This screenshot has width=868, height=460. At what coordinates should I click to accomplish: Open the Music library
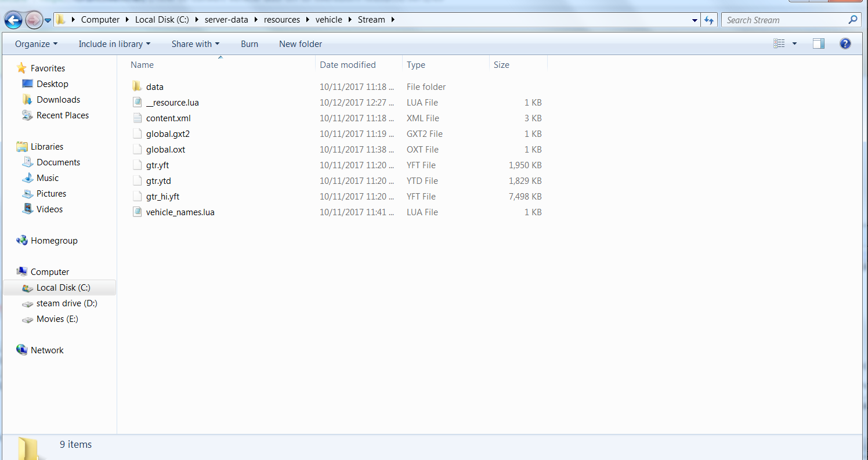(x=48, y=178)
